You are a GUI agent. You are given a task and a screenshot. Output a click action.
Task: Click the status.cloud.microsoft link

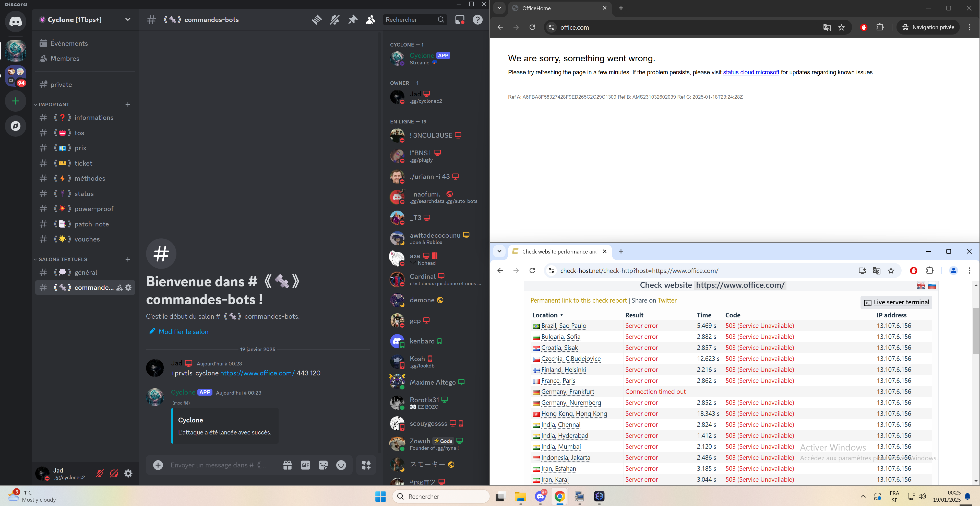tap(751, 72)
